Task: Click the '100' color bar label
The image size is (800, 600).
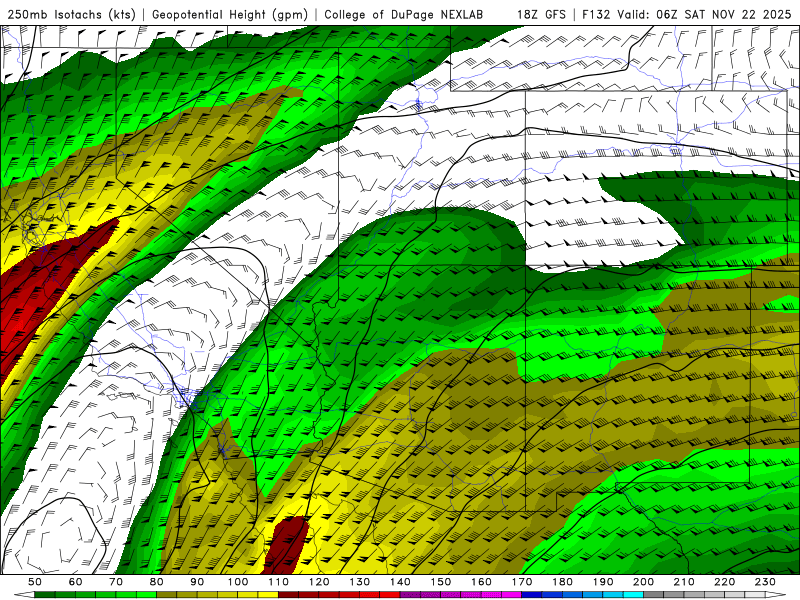Action: (238, 582)
